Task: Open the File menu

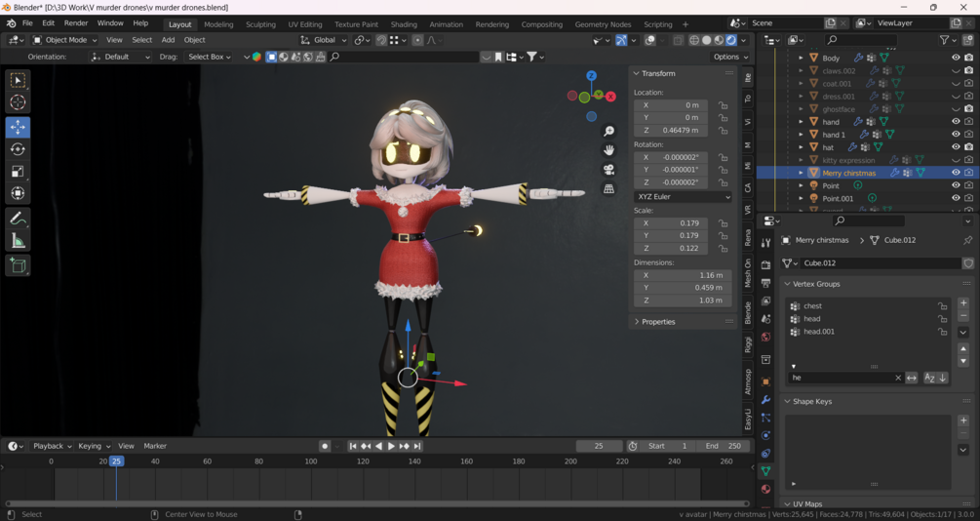Action: (27, 23)
